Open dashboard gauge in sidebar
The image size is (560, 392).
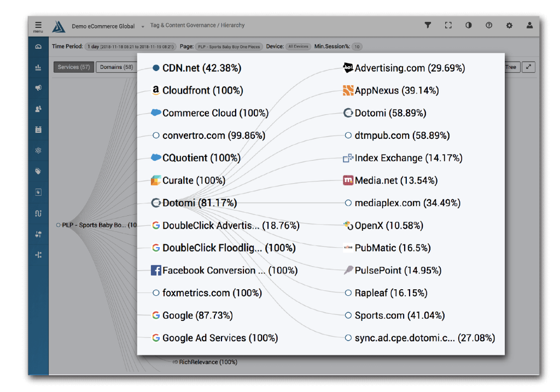(x=38, y=46)
